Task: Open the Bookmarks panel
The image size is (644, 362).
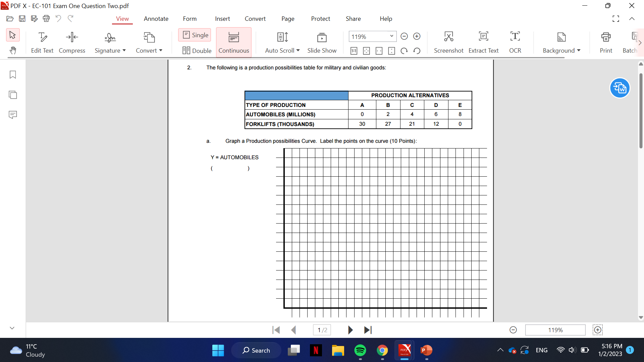Action: [x=13, y=75]
